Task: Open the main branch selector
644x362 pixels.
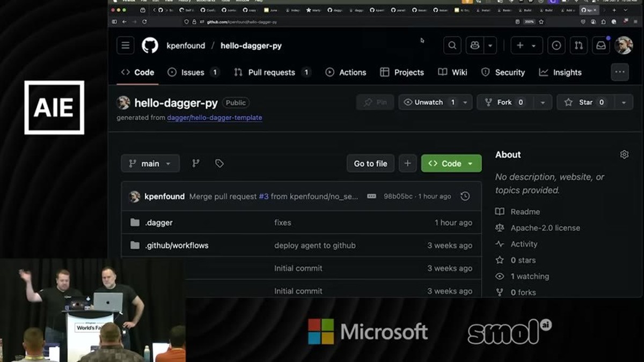Action: click(x=150, y=164)
